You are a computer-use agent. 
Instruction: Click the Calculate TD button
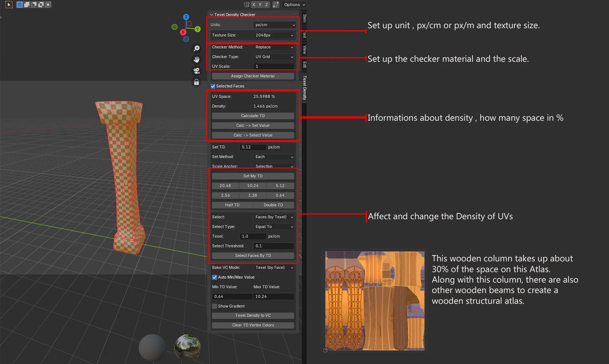(253, 116)
